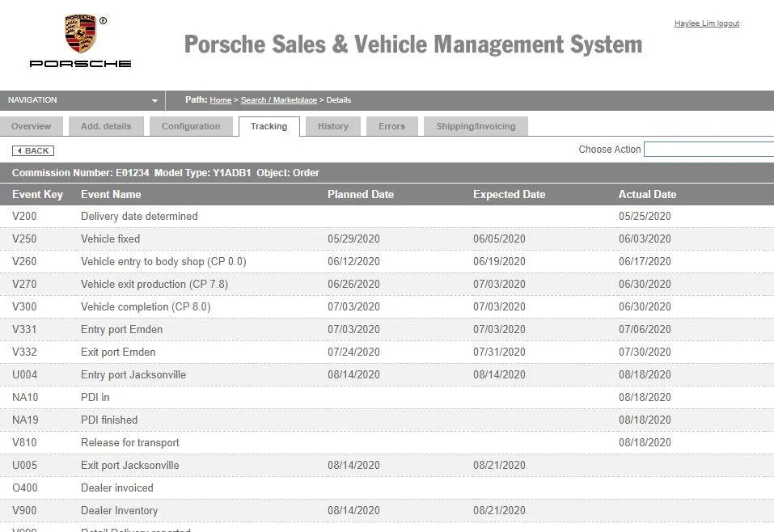Viewport: 774px width, 532px height.
Task: Select 'PDI in' event name
Action: [x=95, y=398]
